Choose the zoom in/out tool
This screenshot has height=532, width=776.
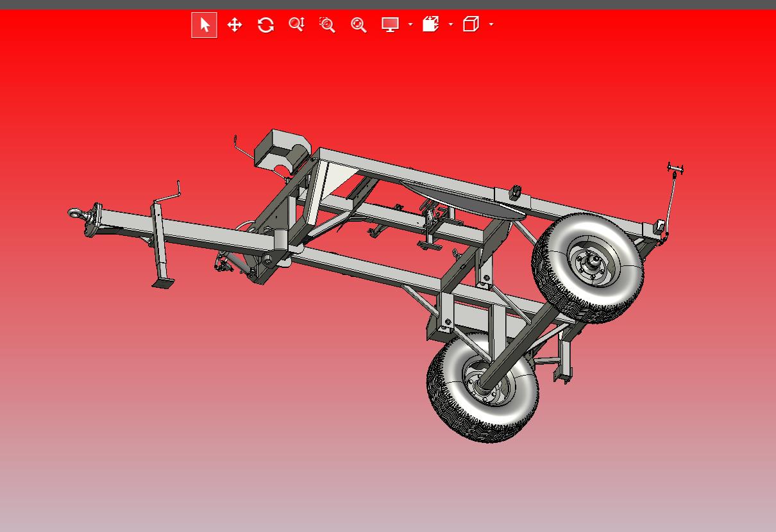tap(296, 25)
